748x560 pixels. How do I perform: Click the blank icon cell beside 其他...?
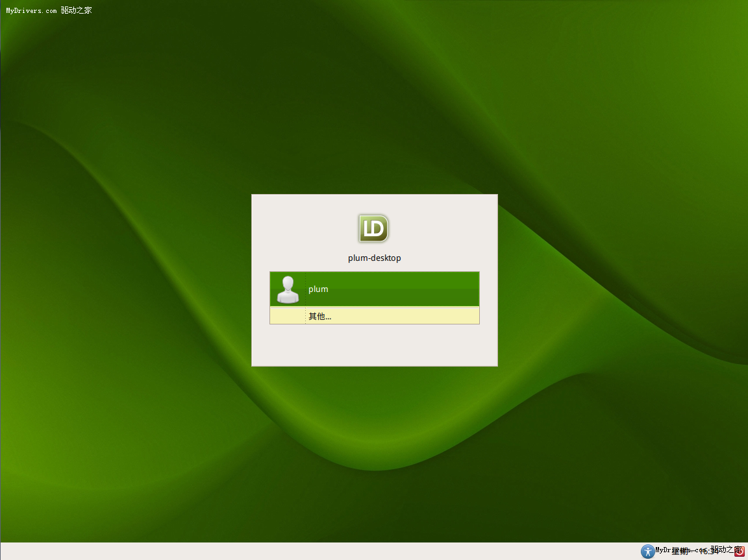pyautogui.click(x=288, y=316)
